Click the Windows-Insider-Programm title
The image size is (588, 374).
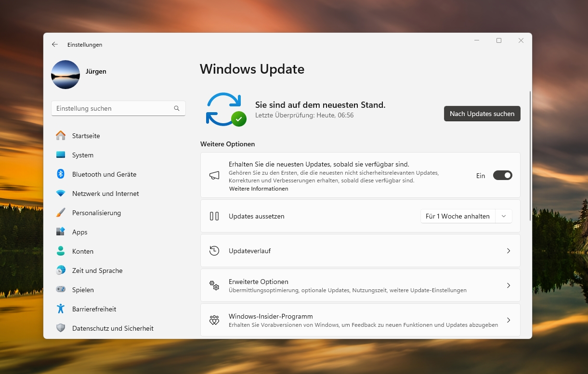point(271,316)
